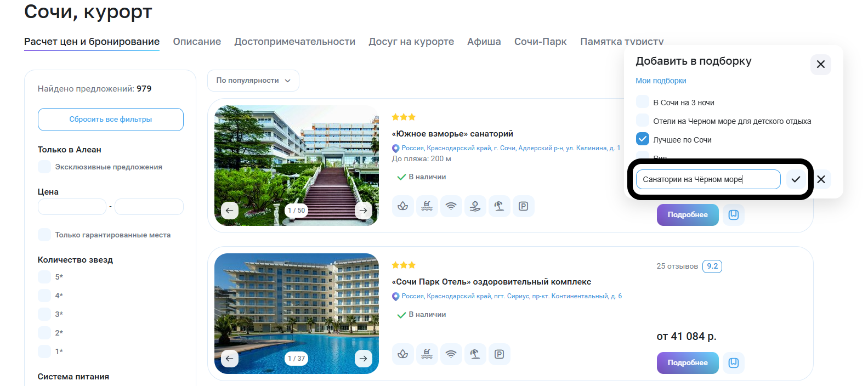Confirm new collection name with checkmark
The image size is (868, 386).
796,179
